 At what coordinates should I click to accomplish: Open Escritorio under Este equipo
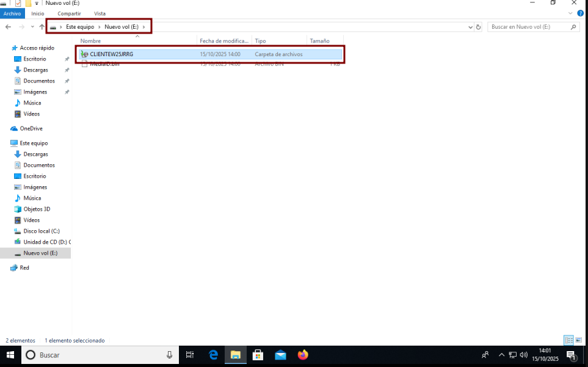35,176
